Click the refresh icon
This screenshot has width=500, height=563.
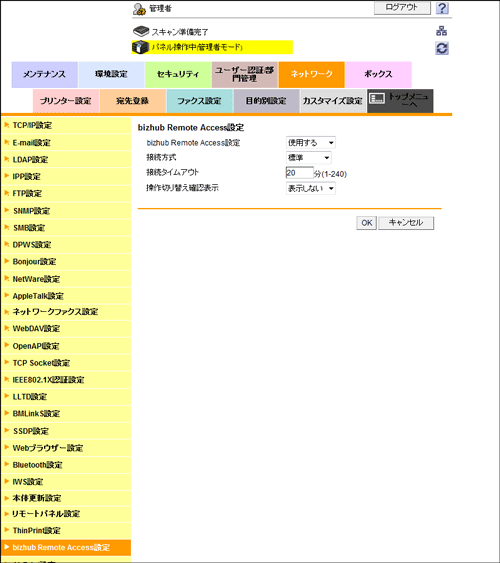click(x=442, y=48)
